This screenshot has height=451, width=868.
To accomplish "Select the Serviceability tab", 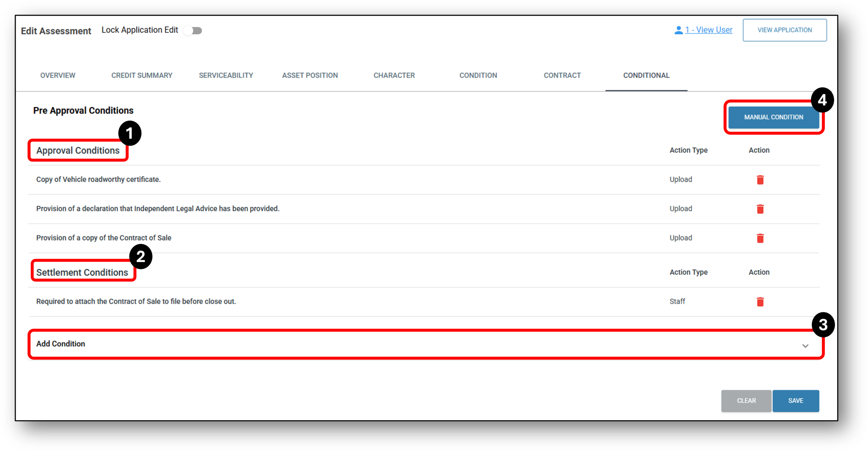I will click(225, 75).
